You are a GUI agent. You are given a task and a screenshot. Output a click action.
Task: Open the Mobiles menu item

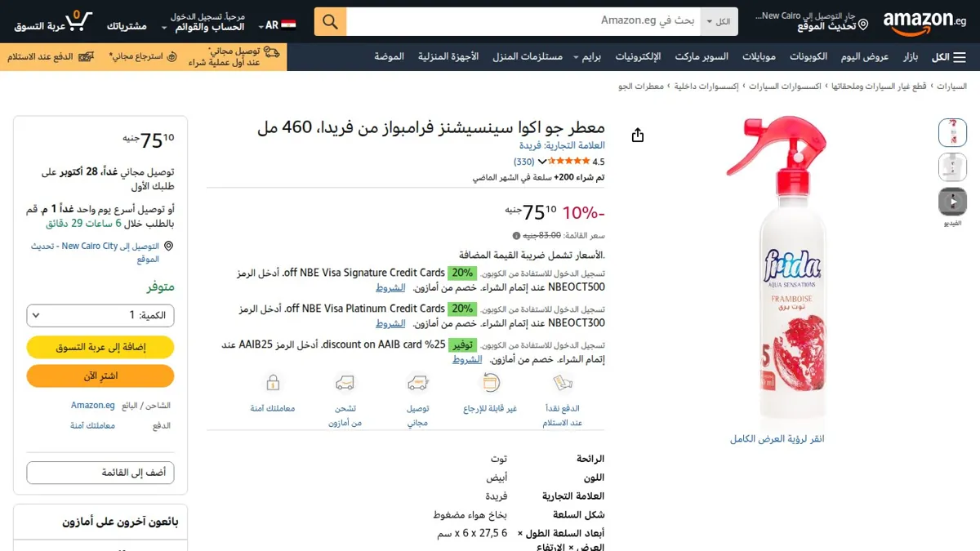point(759,57)
